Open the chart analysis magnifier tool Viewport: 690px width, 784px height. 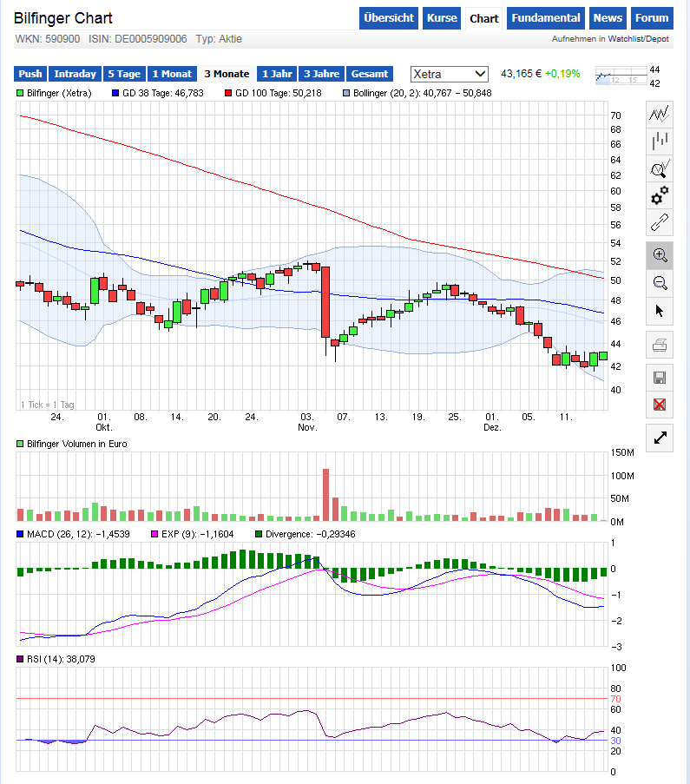(x=659, y=168)
